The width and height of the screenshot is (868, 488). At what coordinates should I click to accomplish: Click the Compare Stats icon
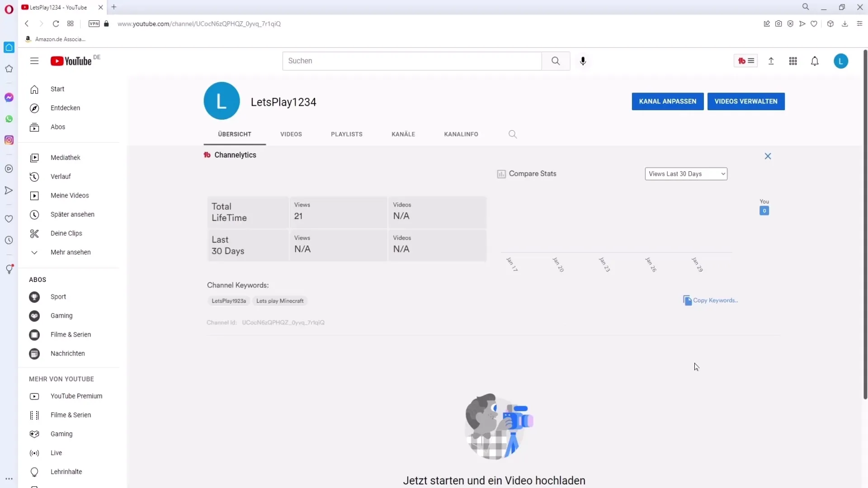(x=501, y=174)
